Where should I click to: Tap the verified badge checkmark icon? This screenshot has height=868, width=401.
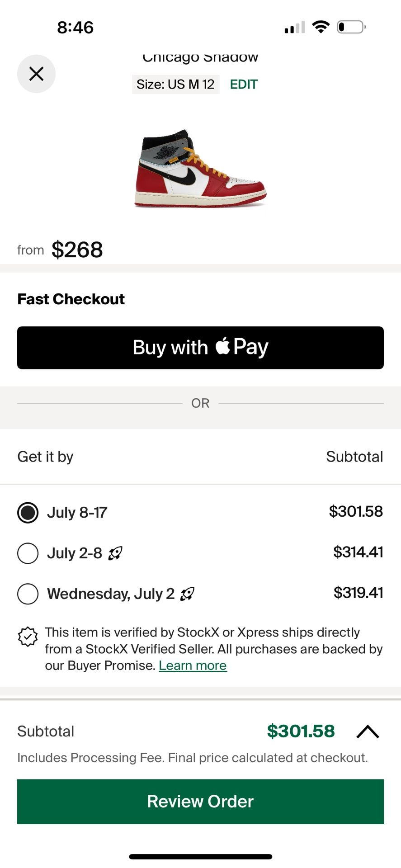[x=28, y=637]
